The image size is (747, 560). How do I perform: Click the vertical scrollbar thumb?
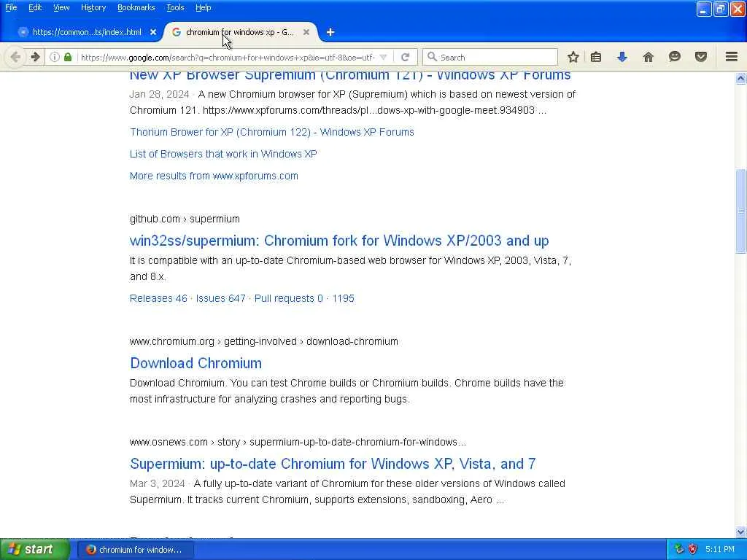coord(741,211)
